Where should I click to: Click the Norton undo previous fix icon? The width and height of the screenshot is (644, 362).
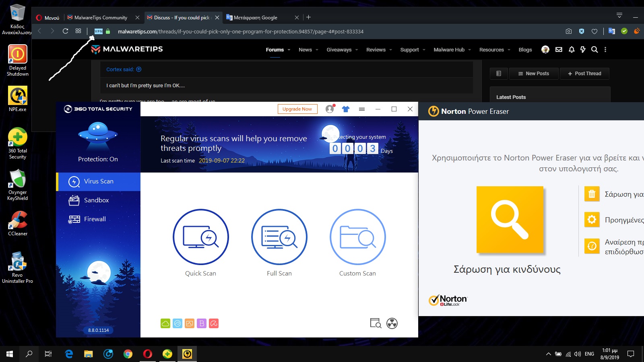coord(592,246)
